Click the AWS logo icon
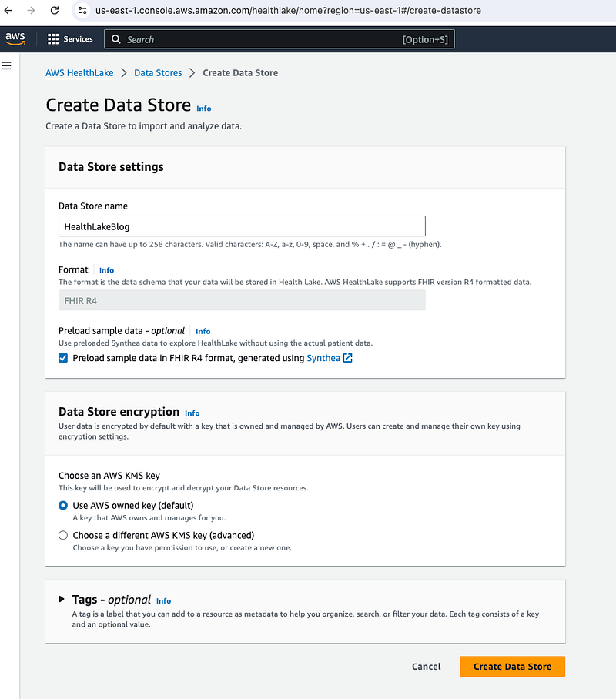The image size is (616, 699). click(x=15, y=38)
